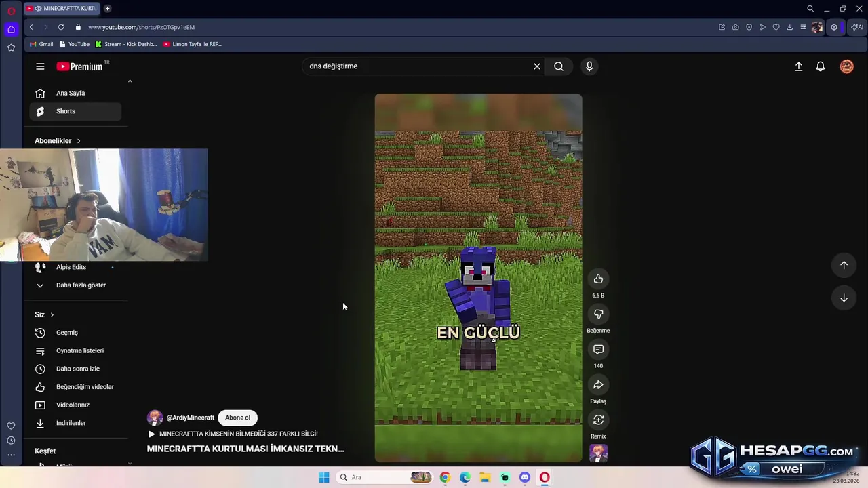This screenshot has width=868, height=488.
Task: Open the YouTube upload/create icon
Action: [x=799, y=66]
